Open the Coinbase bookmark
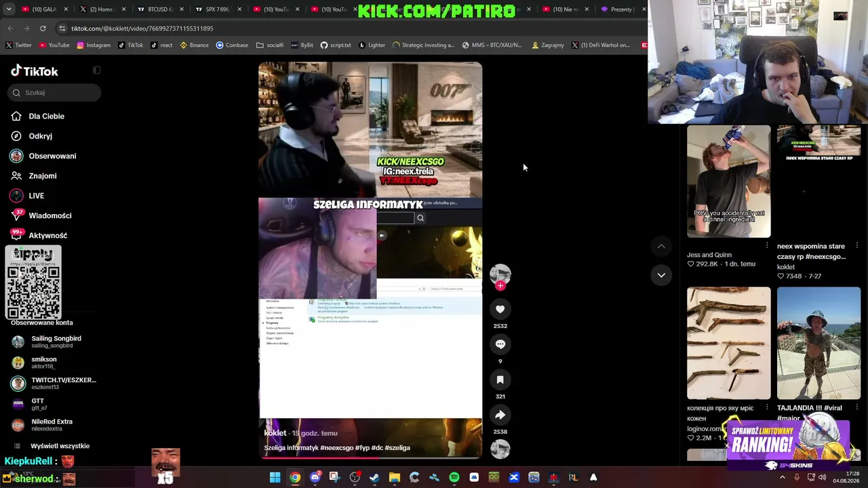Viewport: 868px width, 488px height. 232,45
